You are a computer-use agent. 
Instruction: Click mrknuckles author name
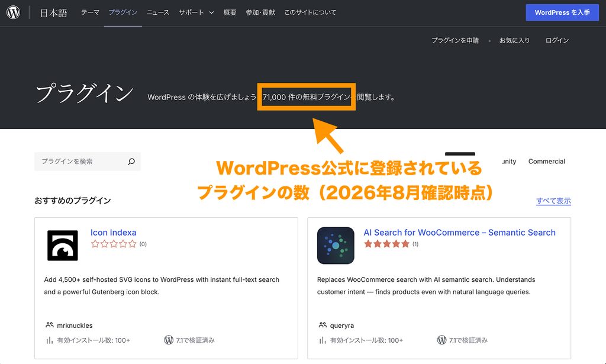click(75, 326)
